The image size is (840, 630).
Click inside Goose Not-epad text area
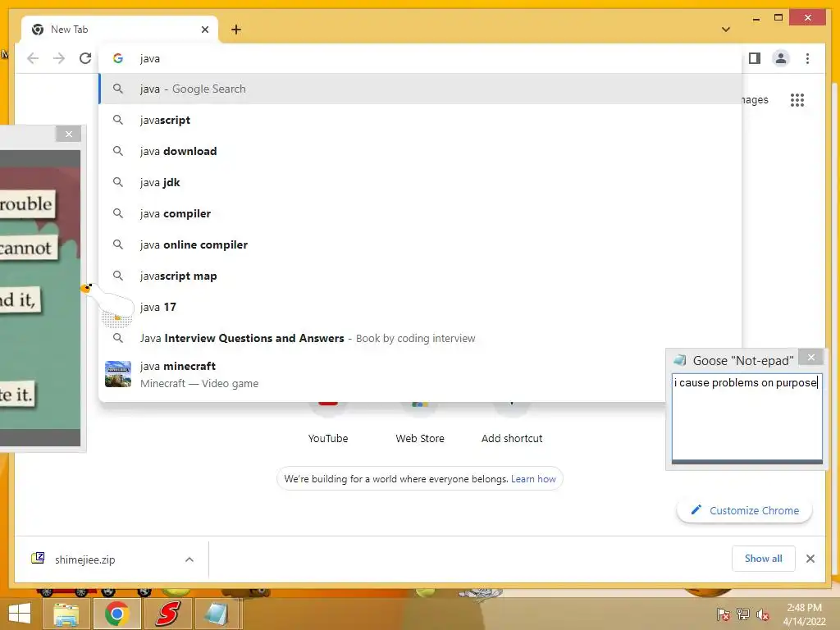(746, 417)
